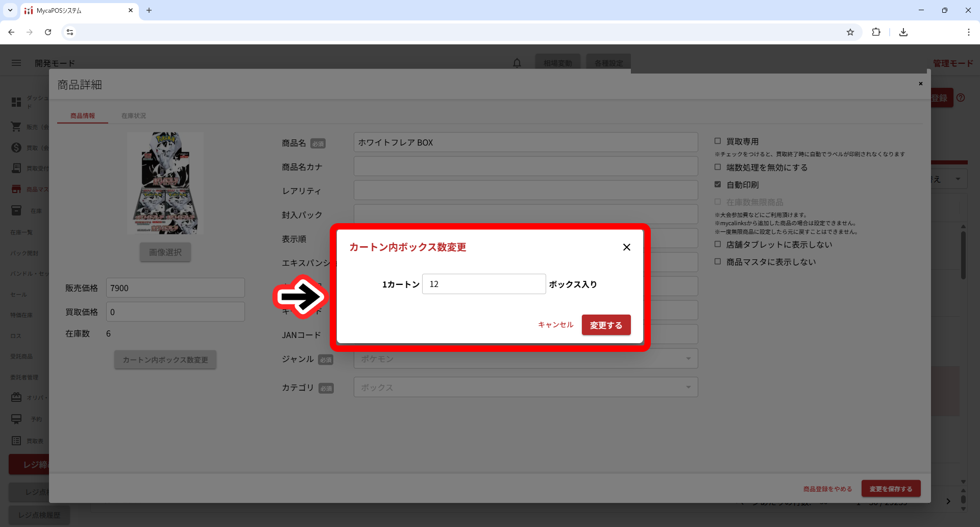Click the 変更する button in dialog

pyautogui.click(x=606, y=325)
